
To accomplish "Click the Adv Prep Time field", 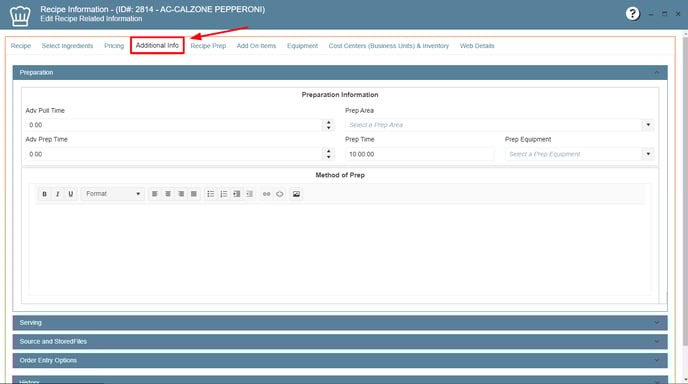I will 174,154.
